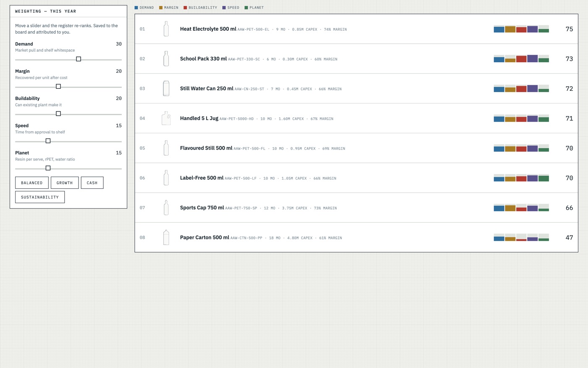Image resolution: width=588 pixels, height=368 pixels.
Task: Click the Label-Free 500 ml bottle icon
Action: (166, 178)
